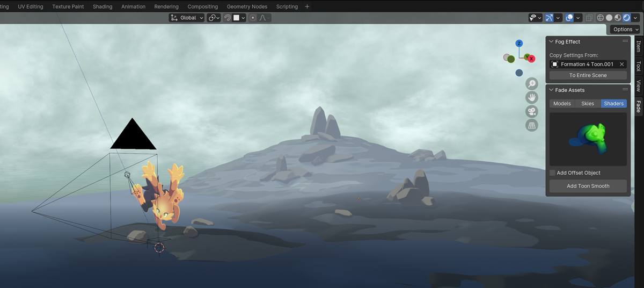644x288 pixels.
Task: Click the Z axis on navigation gizmo
Action: point(519,44)
